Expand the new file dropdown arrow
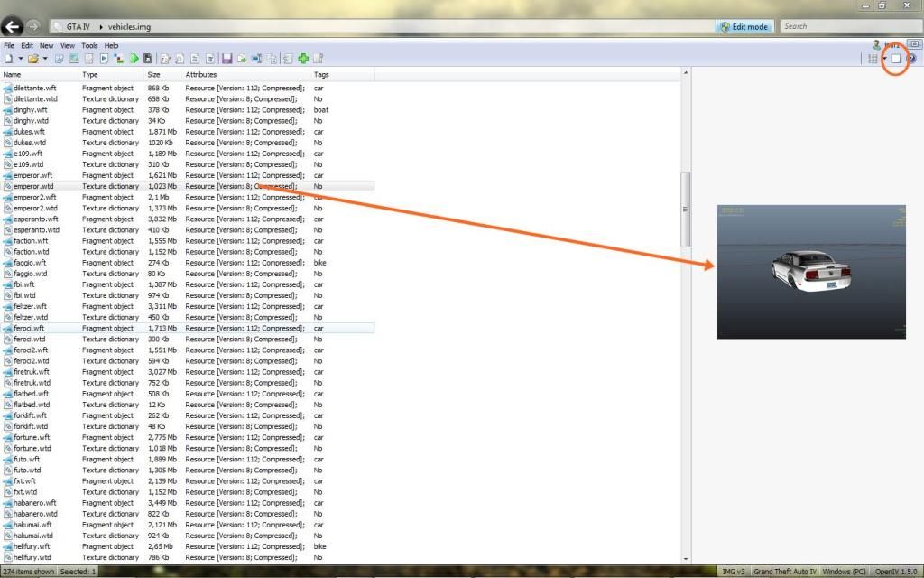The height and width of the screenshot is (578, 924). click(x=19, y=59)
